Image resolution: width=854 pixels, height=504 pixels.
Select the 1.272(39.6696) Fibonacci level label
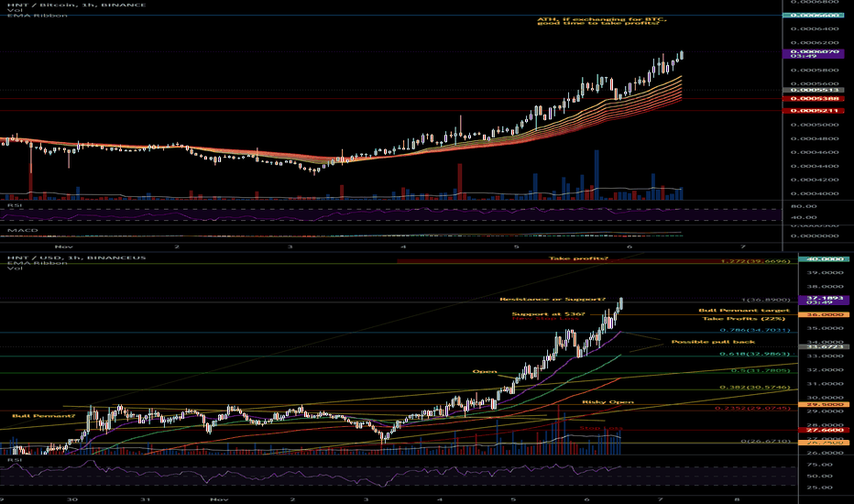(x=755, y=261)
